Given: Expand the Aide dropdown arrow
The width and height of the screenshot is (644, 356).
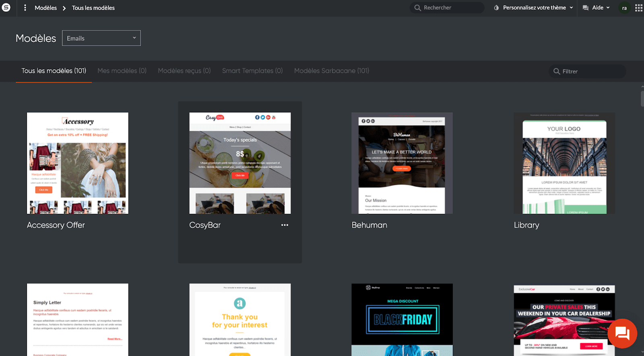Looking at the screenshot, I should 608,8.
